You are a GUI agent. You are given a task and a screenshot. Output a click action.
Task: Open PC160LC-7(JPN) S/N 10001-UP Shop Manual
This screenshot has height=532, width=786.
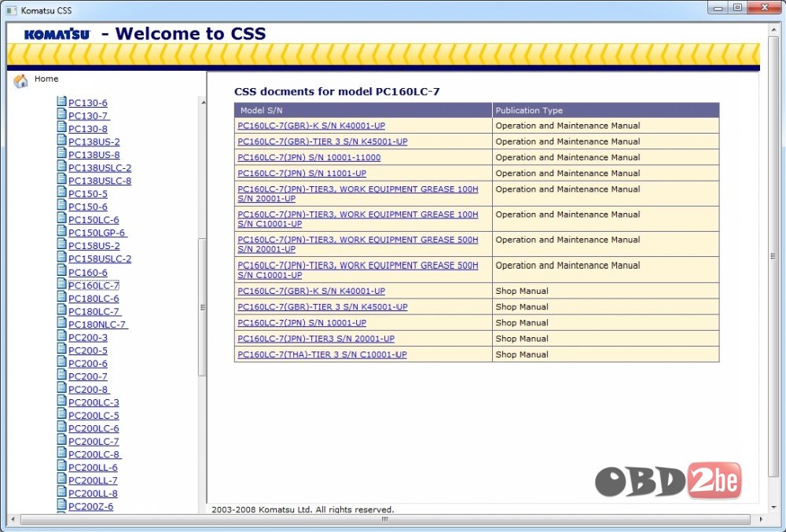tap(302, 323)
